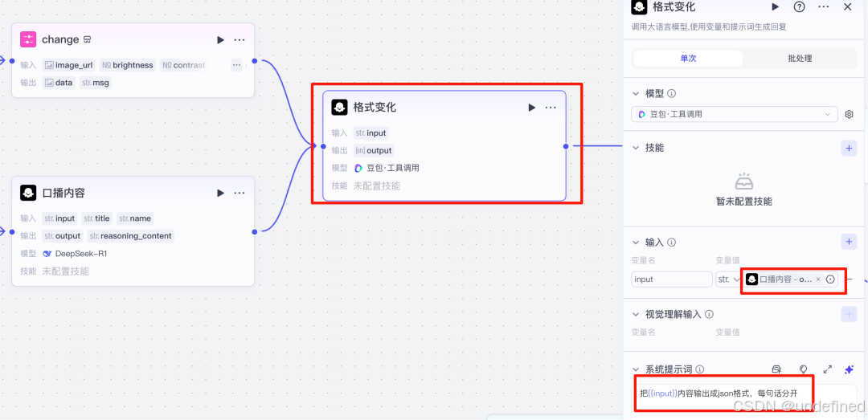The height and width of the screenshot is (420, 868).
Task: Click the reasoning_content output tag
Action: [x=131, y=236]
